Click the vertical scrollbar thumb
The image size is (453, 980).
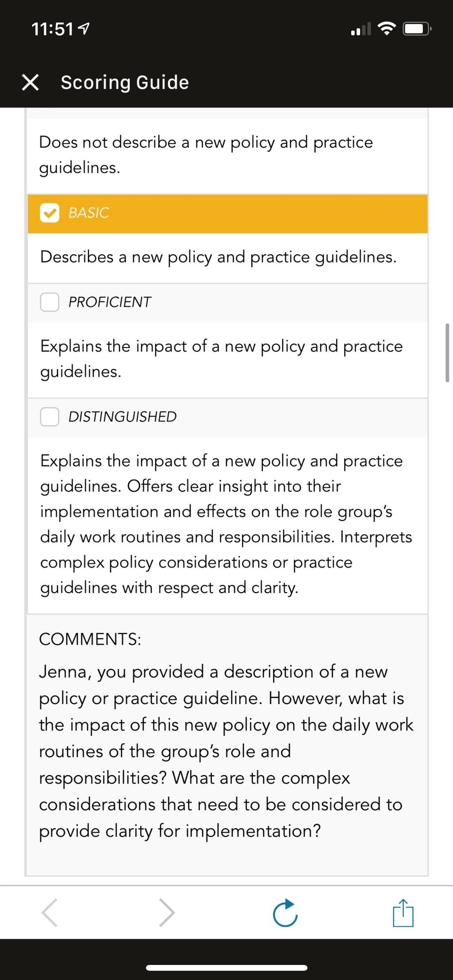447,352
